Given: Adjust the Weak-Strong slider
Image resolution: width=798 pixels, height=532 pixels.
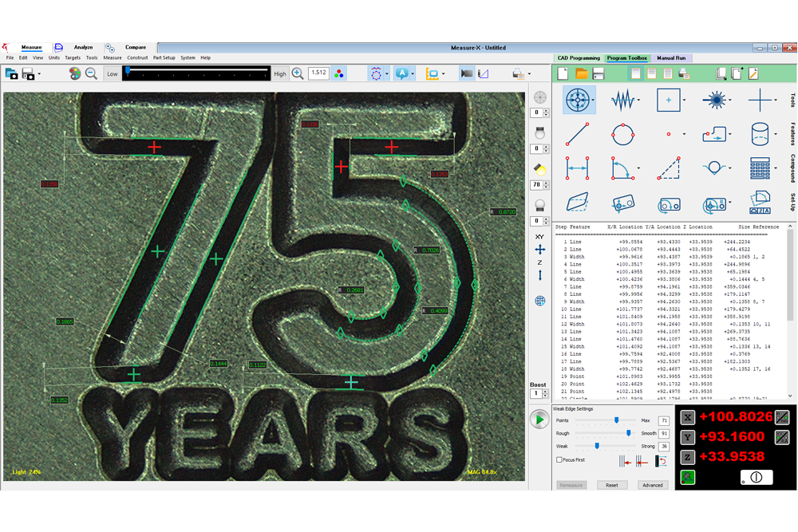Looking at the screenshot, I should 597,447.
